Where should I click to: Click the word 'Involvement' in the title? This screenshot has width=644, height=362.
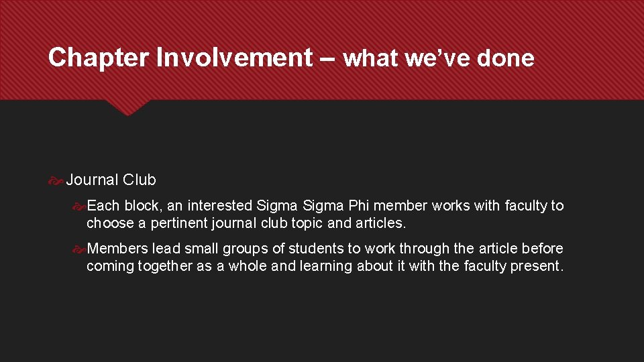tap(235, 58)
